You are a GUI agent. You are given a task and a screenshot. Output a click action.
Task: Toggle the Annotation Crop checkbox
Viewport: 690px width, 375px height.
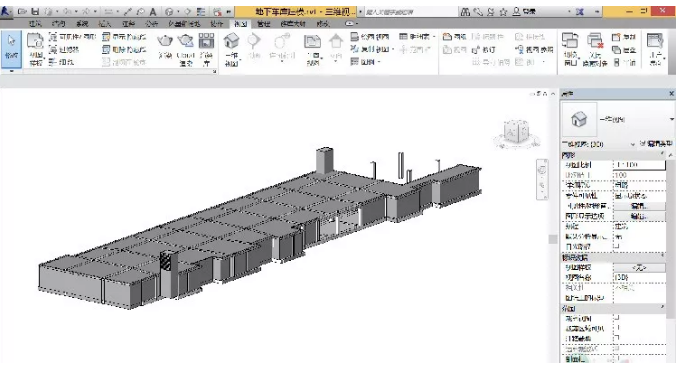pyautogui.click(x=617, y=338)
